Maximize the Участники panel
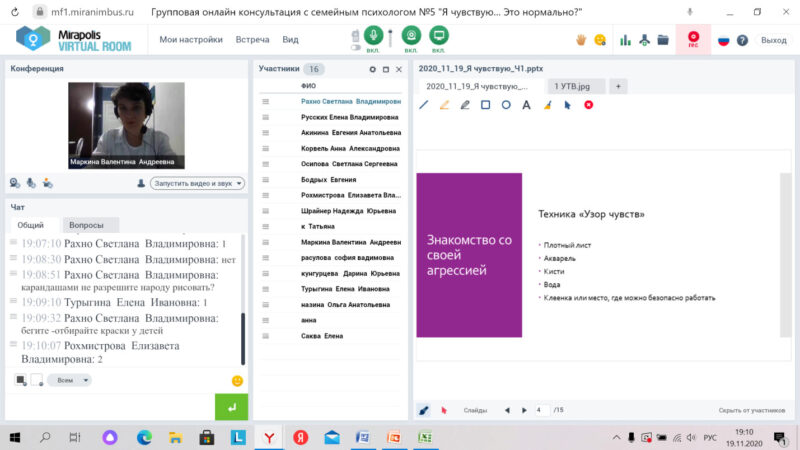Image resolution: width=800 pixels, height=450 pixels. (x=386, y=69)
